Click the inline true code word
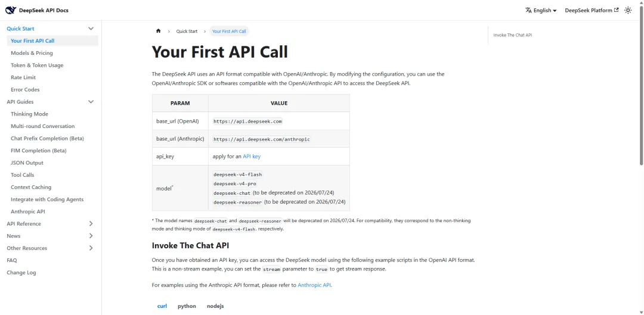The height and width of the screenshot is (315, 644). coord(321,270)
